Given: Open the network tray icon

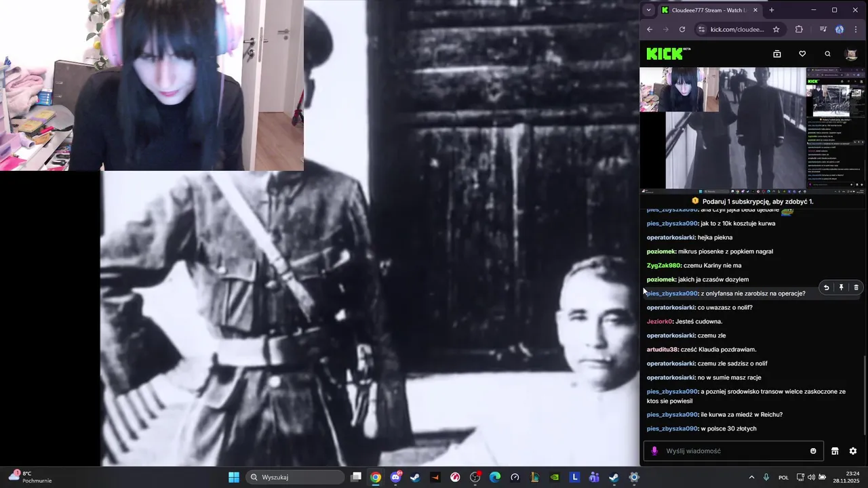Looking at the screenshot, I should tap(800, 477).
